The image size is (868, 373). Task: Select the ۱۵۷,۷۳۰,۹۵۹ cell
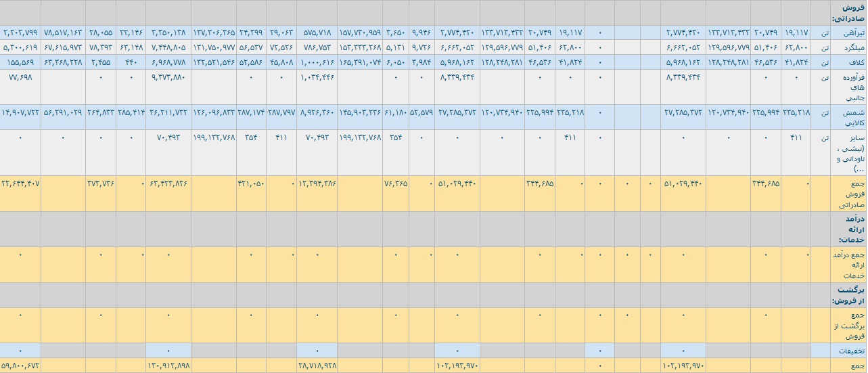pos(361,32)
